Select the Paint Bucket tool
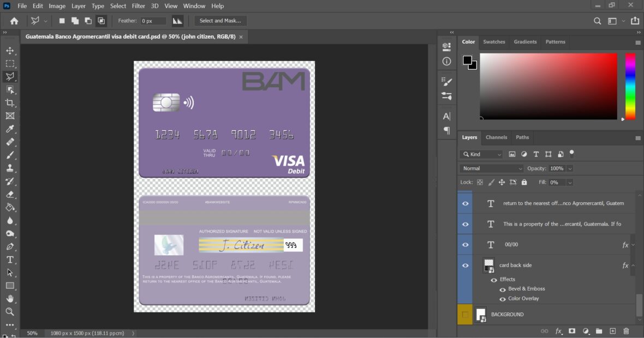 [10, 208]
